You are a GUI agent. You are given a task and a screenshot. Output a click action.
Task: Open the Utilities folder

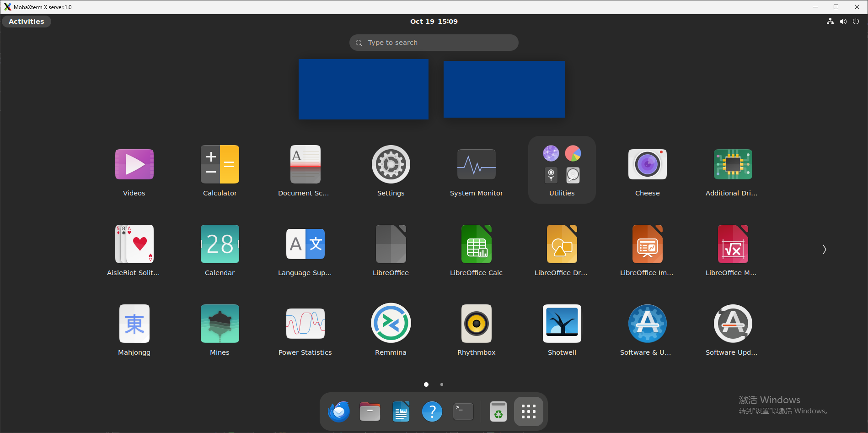pyautogui.click(x=562, y=171)
